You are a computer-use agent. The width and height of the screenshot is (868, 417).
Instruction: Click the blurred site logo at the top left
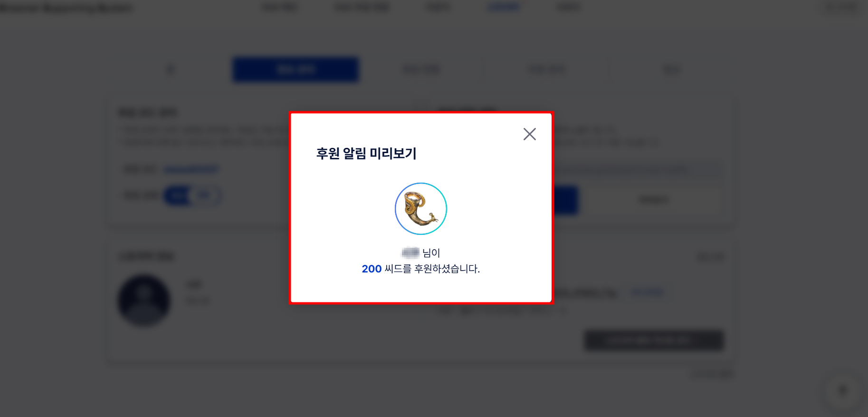point(67,8)
